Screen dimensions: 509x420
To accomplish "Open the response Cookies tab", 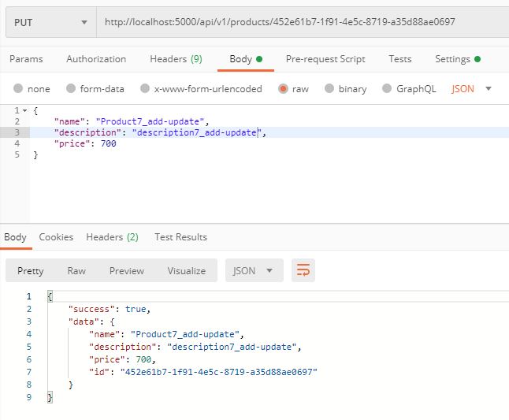I will tap(56, 237).
